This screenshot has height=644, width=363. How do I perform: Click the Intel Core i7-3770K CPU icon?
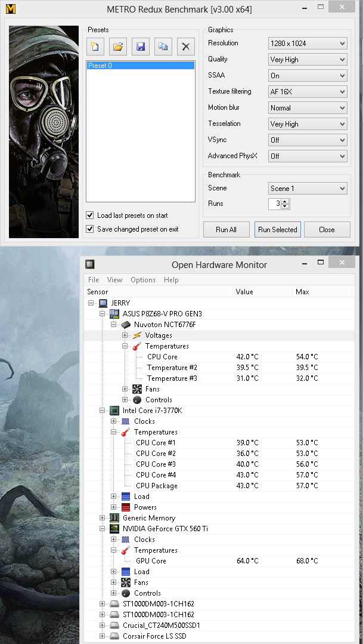(x=114, y=410)
